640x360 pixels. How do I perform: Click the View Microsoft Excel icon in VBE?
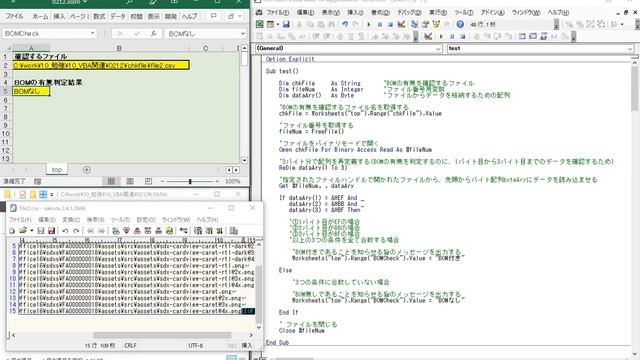click(260, 24)
